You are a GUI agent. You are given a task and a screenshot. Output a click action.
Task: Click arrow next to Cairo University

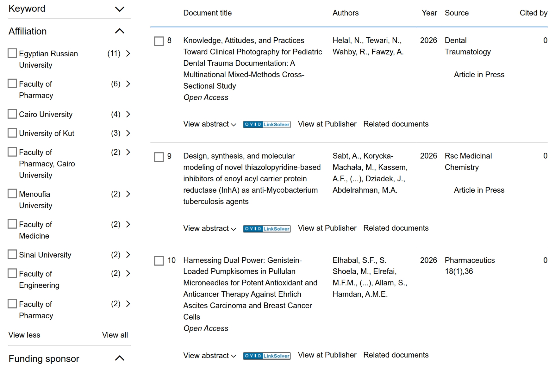tap(128, 114)
